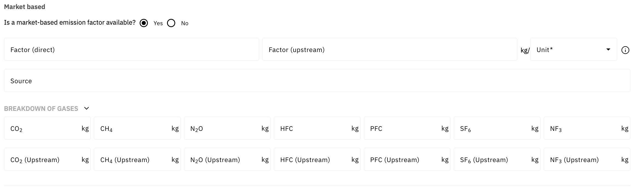644x190 pixels.
Task: Select No for market-based emission factor
Action: [171, 23]
